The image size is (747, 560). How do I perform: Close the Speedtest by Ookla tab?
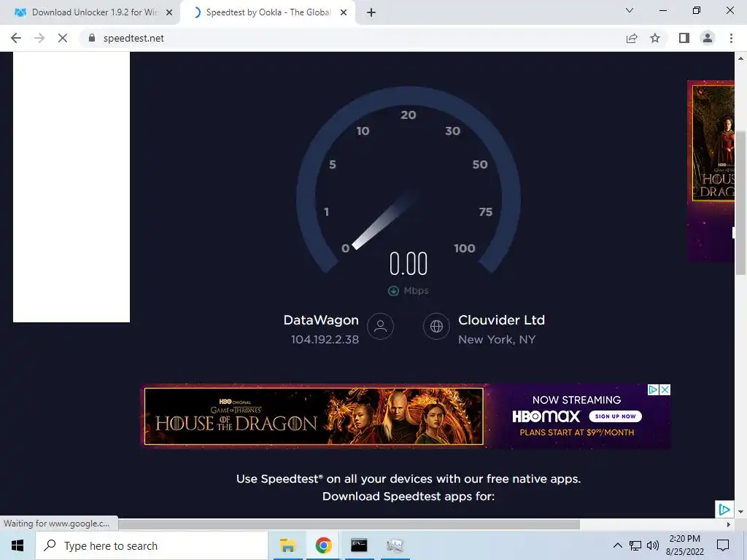[x=344, y=13]
